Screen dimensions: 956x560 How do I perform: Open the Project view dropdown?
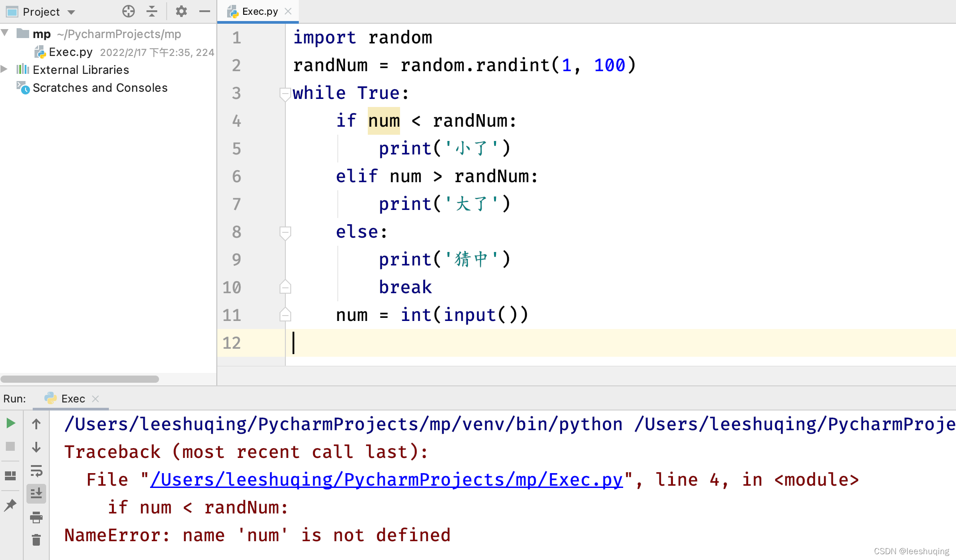coord(71,12)
